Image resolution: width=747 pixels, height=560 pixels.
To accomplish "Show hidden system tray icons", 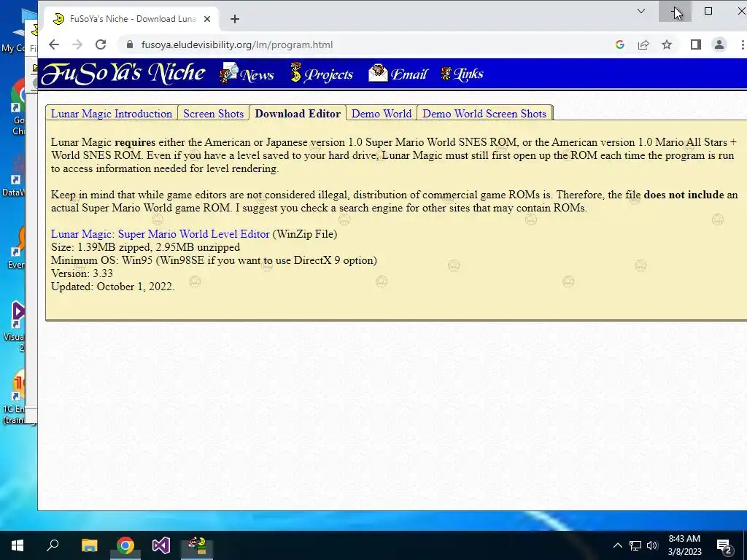I will click(x=617, y=545).
